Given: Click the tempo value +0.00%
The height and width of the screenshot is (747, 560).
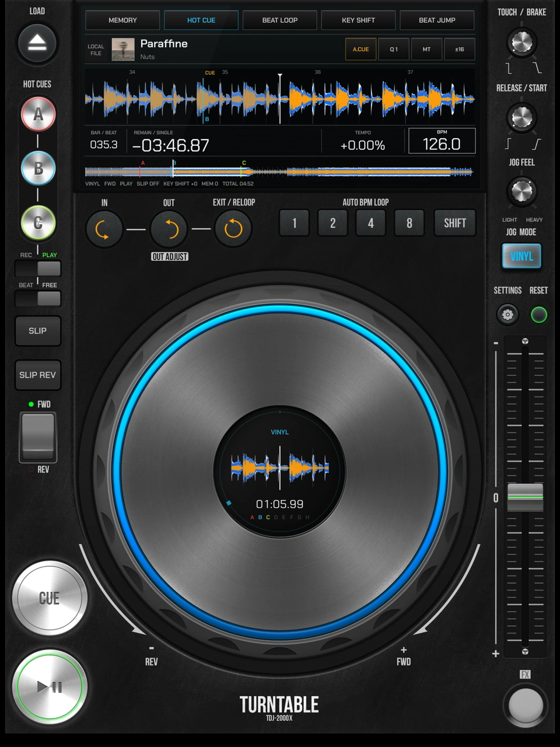Looking at the screenshot, I should (363, 145).
